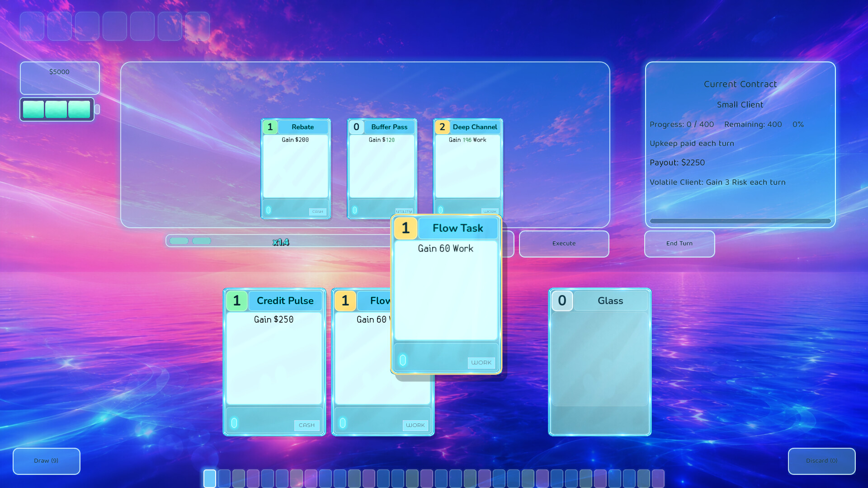This screenshot has width=868, height=488.
Task: Click the WORK tag on Flow Task
Action: [481, 362]
